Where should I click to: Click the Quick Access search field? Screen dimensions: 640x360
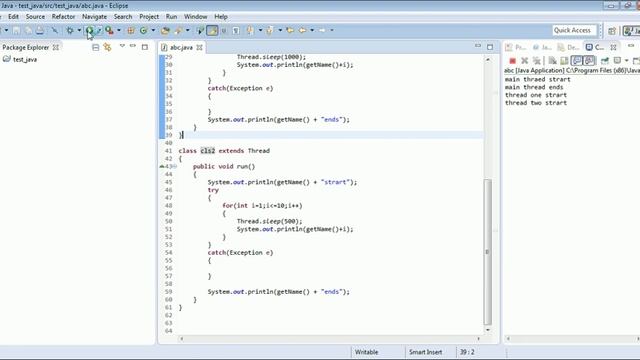tap(574, 30)
